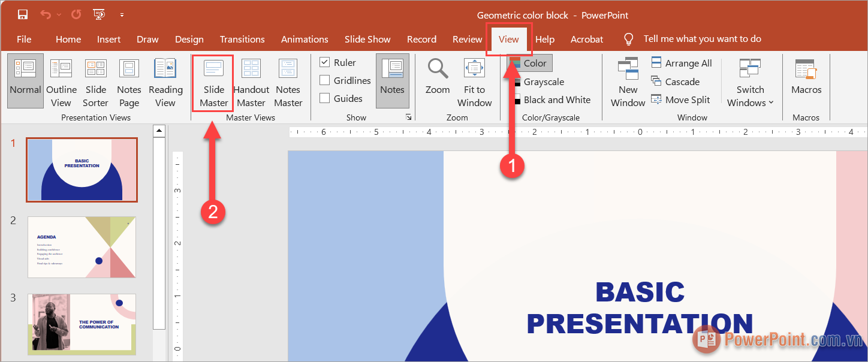Viewport: 868px width, 362px height.
Task: Save the presentation from the quick access toolbar
Action: tap(23, 15)
